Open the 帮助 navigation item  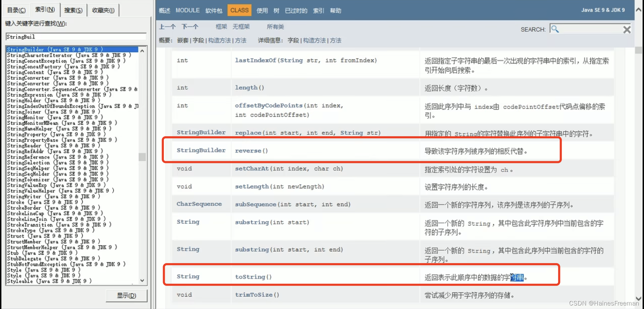335,11
